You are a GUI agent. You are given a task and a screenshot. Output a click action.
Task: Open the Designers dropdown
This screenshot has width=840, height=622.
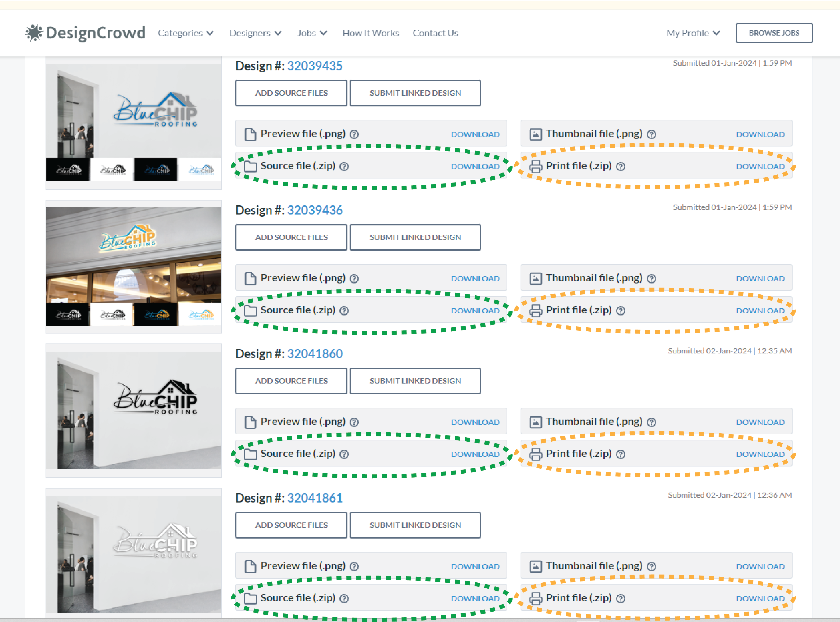point(255,33)
